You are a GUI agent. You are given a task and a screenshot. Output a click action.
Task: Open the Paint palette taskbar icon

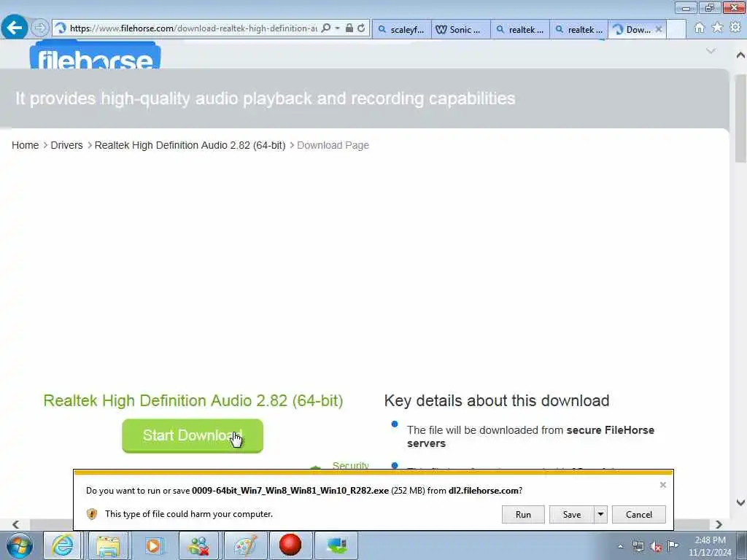(x=244, y=545)
